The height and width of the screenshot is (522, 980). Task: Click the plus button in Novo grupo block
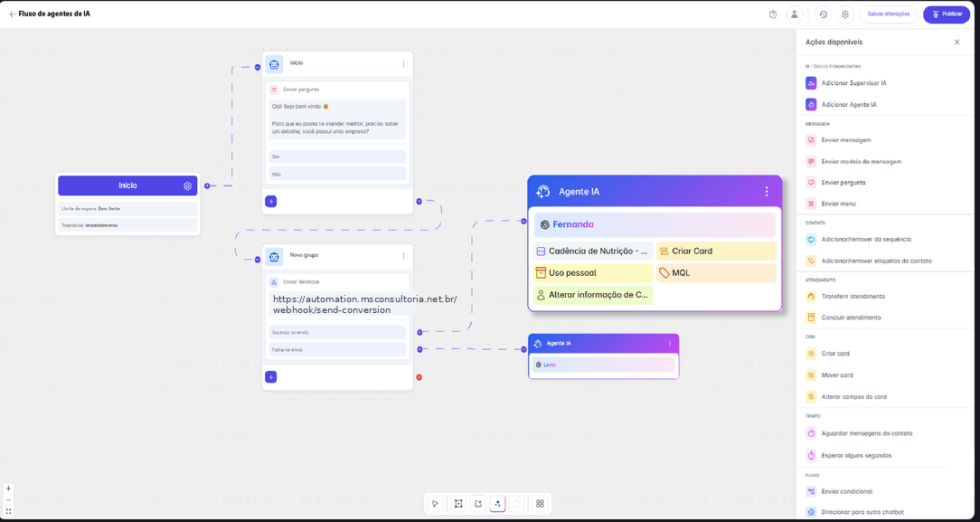click(x=270, y=377)
